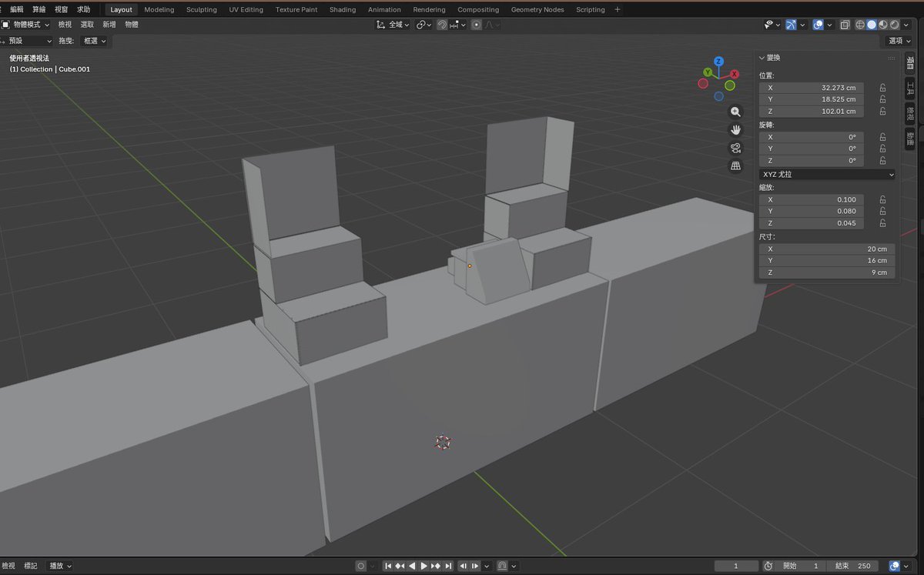Click play reverse animation button
This screenshot has width=924, height=575.
click(411, 566)
